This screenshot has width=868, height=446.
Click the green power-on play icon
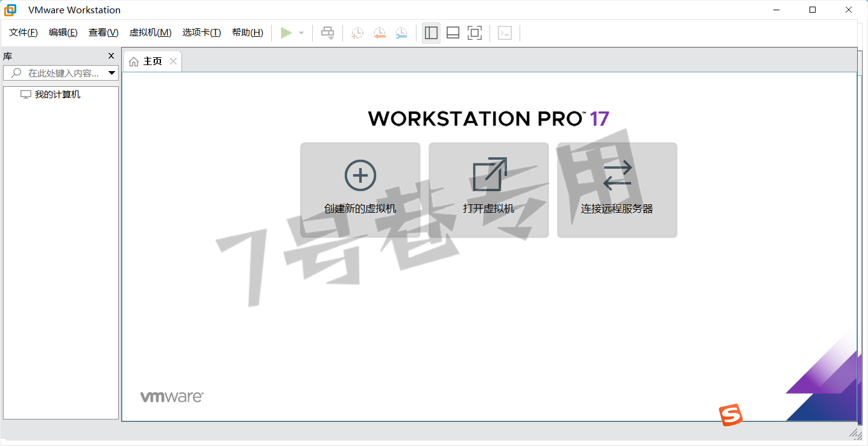(286, 33)
